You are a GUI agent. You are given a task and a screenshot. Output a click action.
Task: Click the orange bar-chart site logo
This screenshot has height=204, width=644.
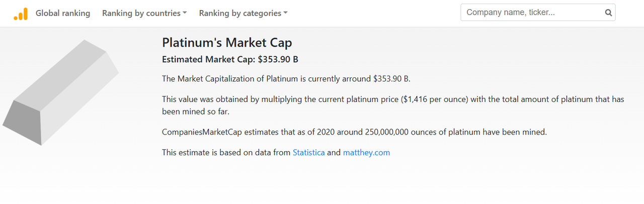tap(21, 14)
